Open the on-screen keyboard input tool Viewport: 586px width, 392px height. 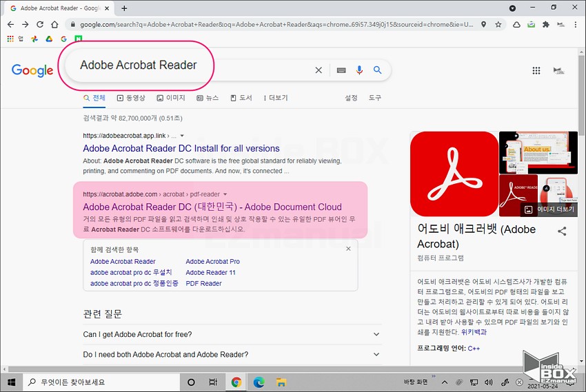(341, 70)
